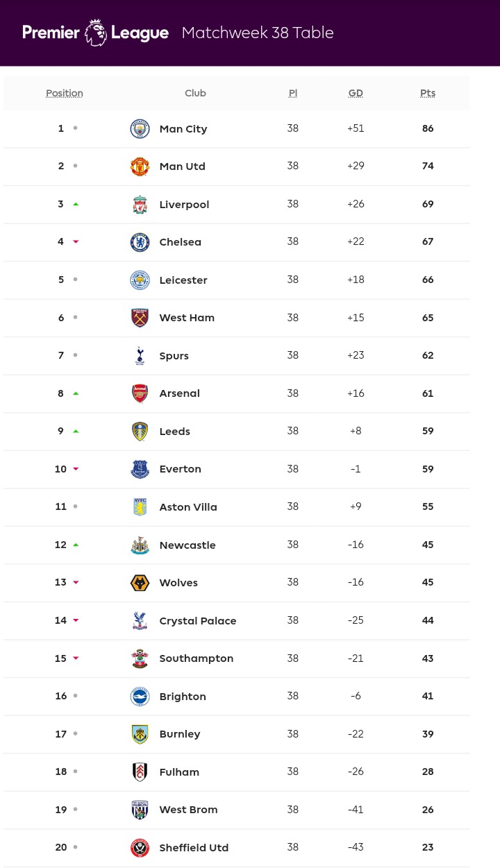Click the Man Utd club crest
Viewport: 500px width, 868px height.
[140, 167]
